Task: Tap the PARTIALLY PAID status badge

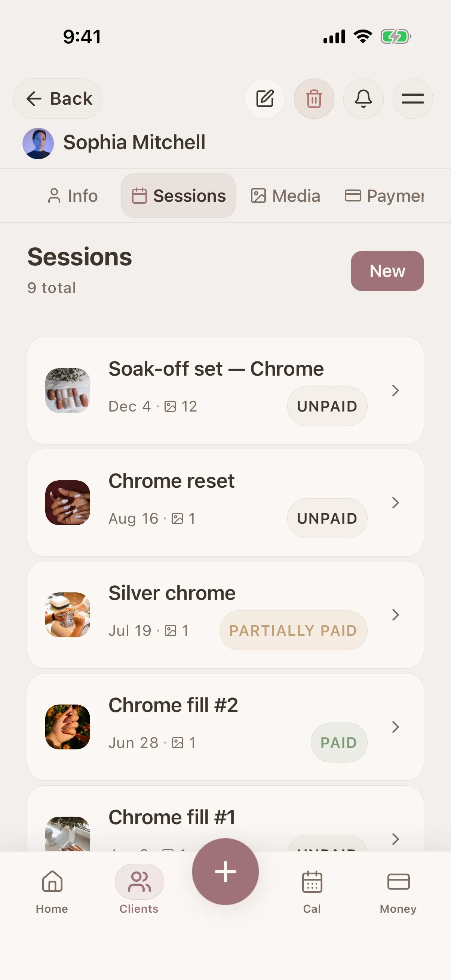Action: point(293,630)
